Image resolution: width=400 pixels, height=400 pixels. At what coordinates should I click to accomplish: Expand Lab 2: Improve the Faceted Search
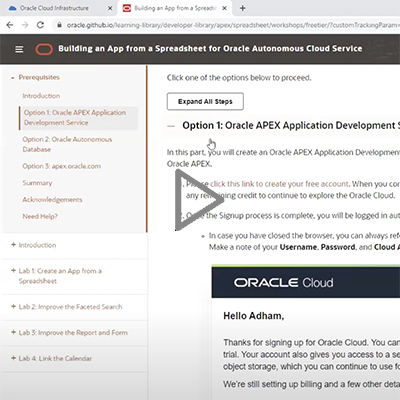(13, 306)
